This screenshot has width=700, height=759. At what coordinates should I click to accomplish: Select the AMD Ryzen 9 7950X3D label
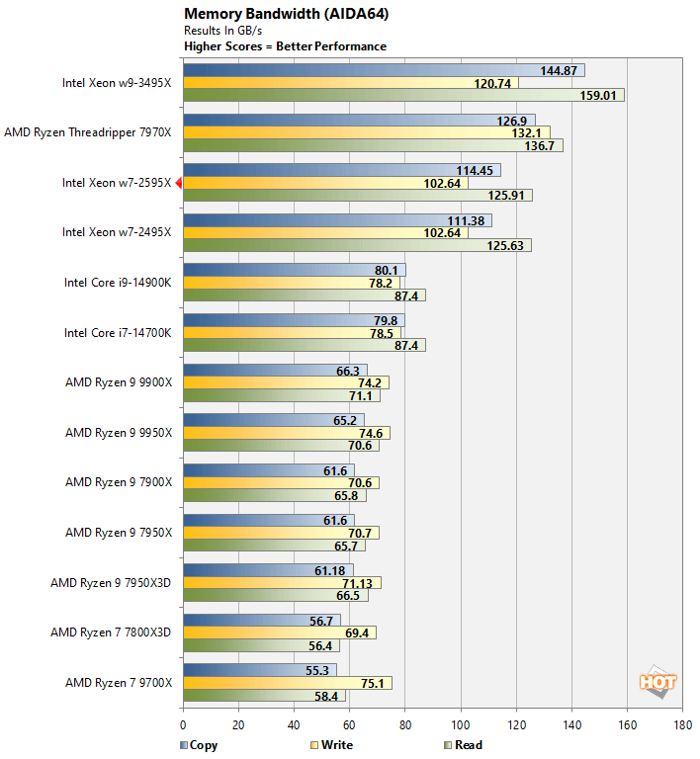(x=111, y=583)
